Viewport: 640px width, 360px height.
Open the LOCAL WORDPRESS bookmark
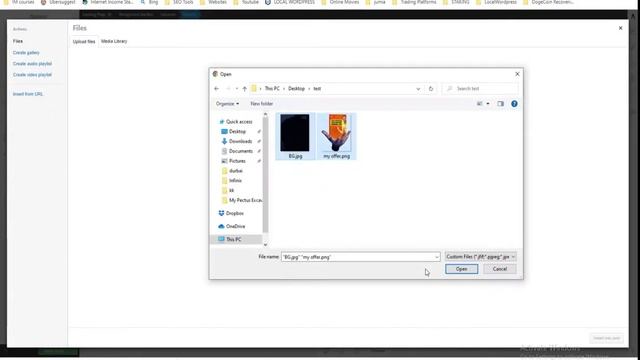(290, 2)
